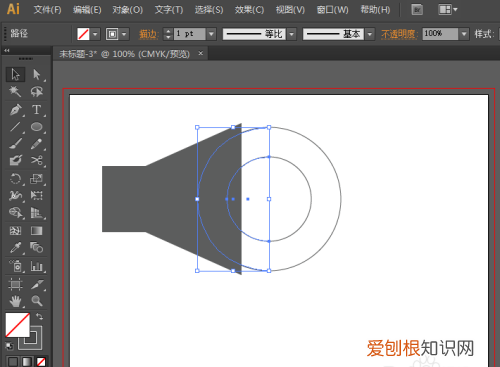Close the 未标题-3 document tab
The width and height of the screenshot is (500, 367).
pyautogui.click(x=200, y=53)
